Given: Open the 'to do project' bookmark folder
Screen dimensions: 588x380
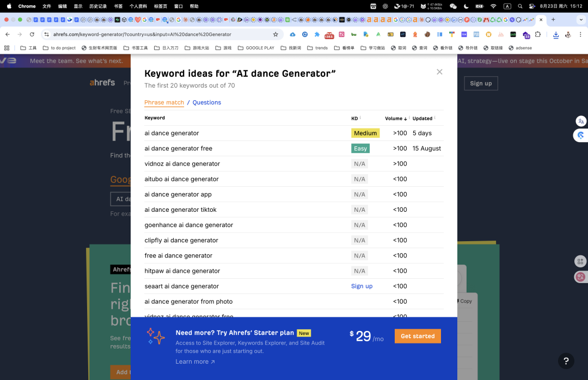Looking at the screenshot, I should tap(59, 48).
